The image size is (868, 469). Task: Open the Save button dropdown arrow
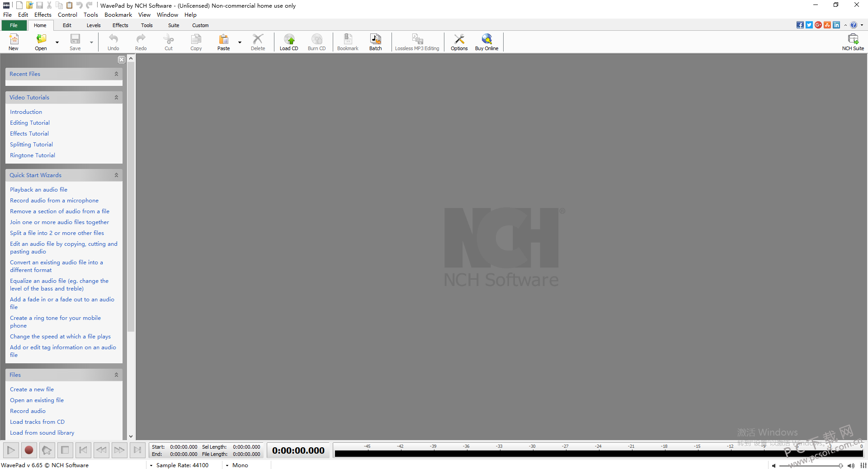(91, 42)
